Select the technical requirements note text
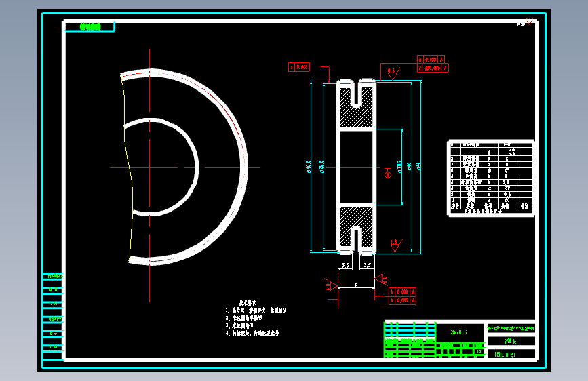Screen dimensions: 588x381 [256, 318]
